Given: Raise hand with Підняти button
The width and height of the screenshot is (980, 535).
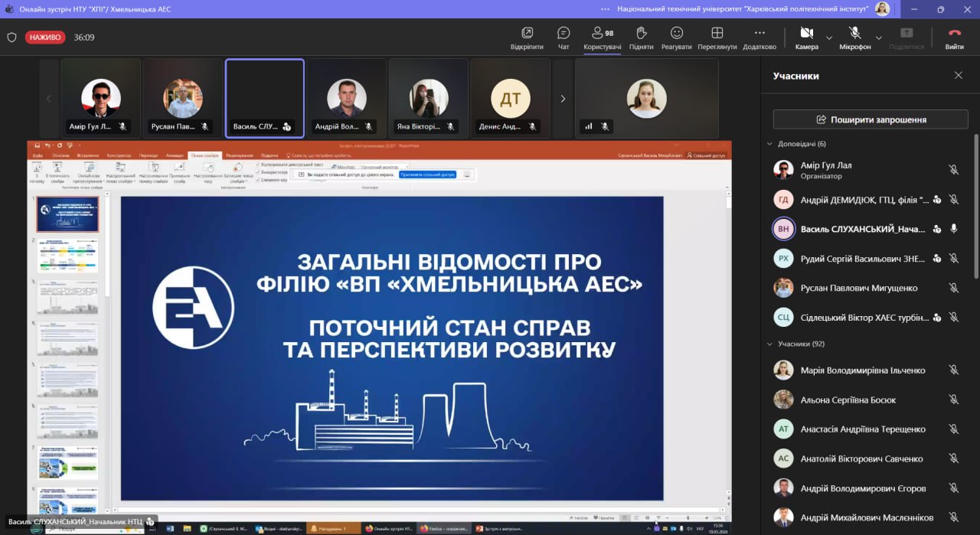Looking at the screenshot, I should click(x=641, y=37).
